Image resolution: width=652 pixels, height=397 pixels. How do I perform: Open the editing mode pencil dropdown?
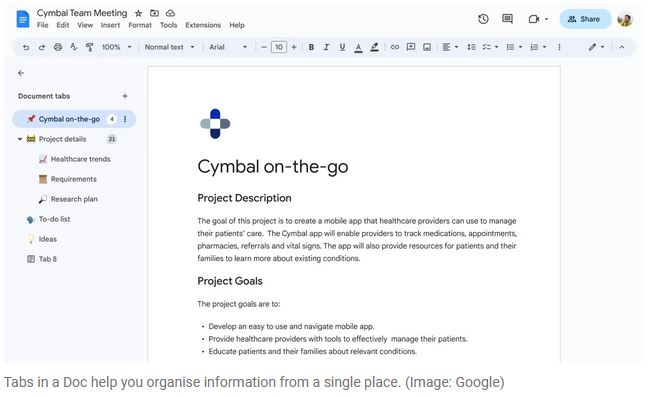(596, 47)
